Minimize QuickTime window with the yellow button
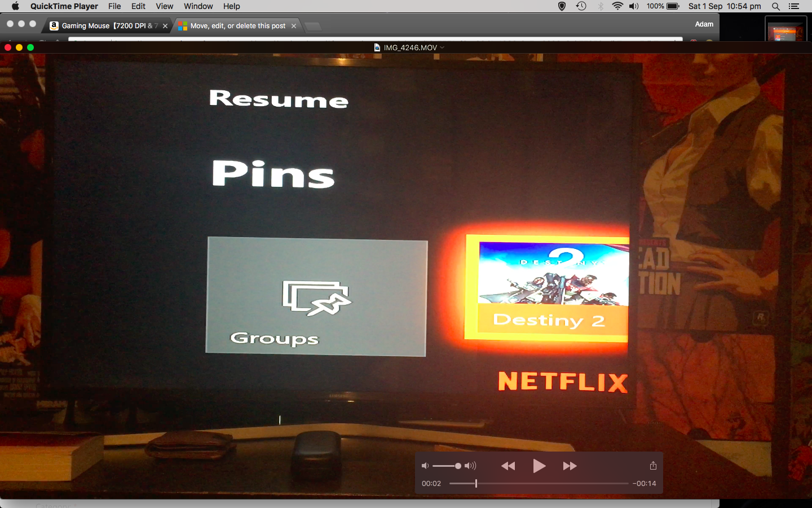This screenshot has height=508, width=812. coord(19,47)
